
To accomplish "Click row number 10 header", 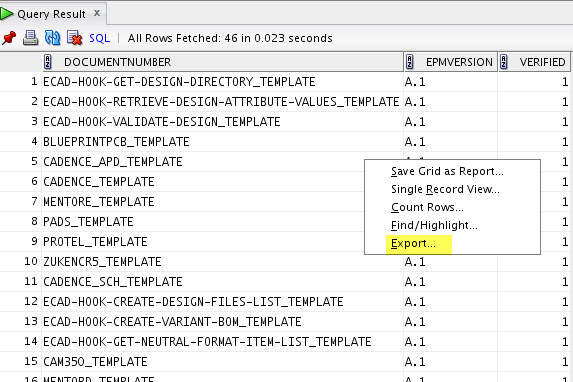I will [x=21, y=262].
